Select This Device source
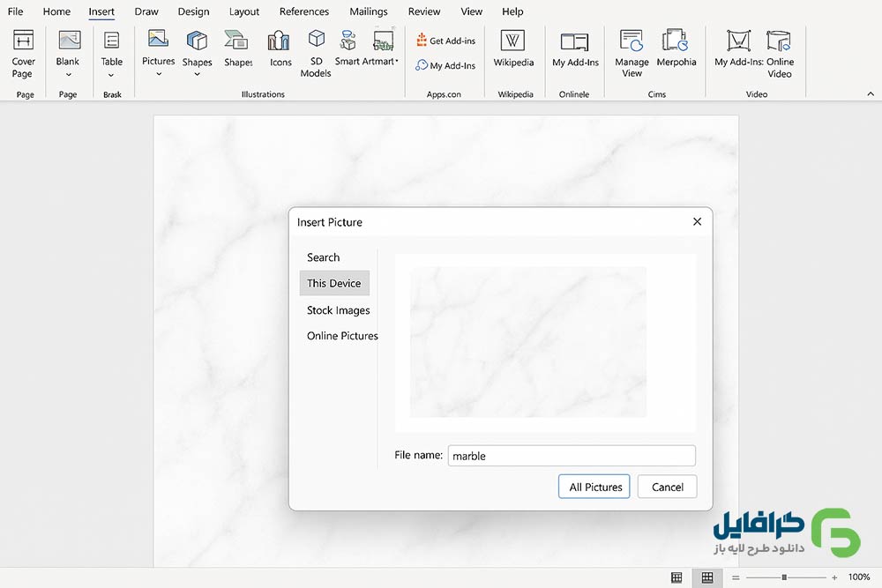 pyautogui.click(x=334, y=283)
